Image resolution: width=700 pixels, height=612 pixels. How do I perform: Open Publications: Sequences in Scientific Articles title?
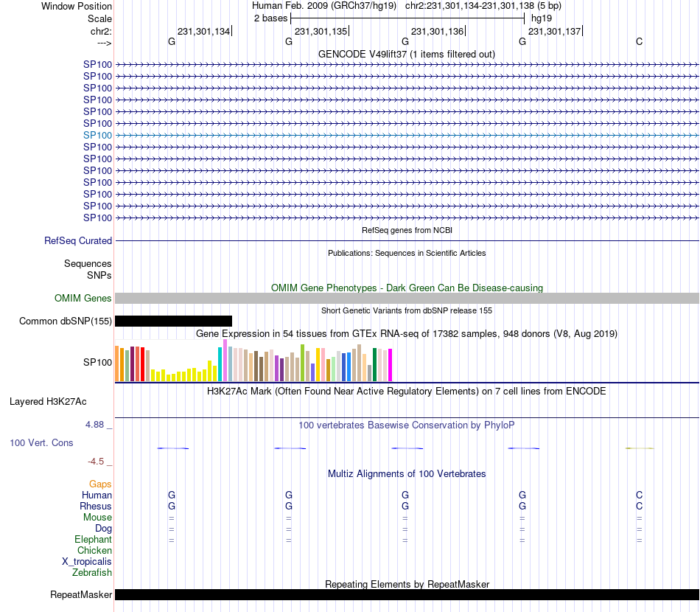click(x=407, y=254)
